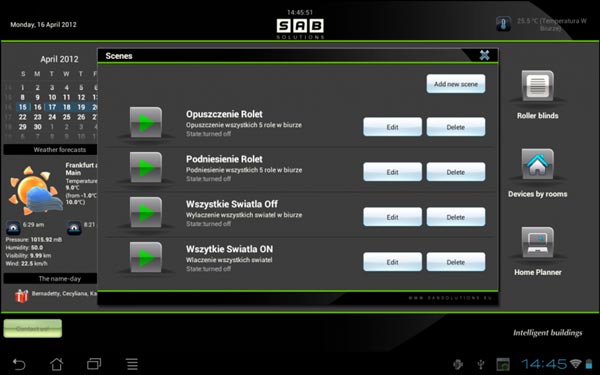Tap the recent apps button
This screenshot has width=600, height=375.
(x=94, y=364)
